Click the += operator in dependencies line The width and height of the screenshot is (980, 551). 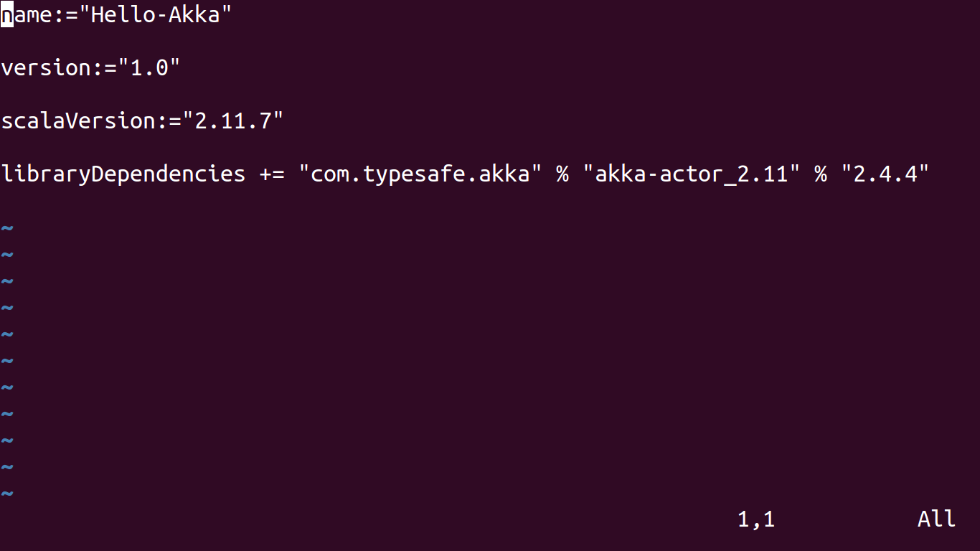[272, 174]
